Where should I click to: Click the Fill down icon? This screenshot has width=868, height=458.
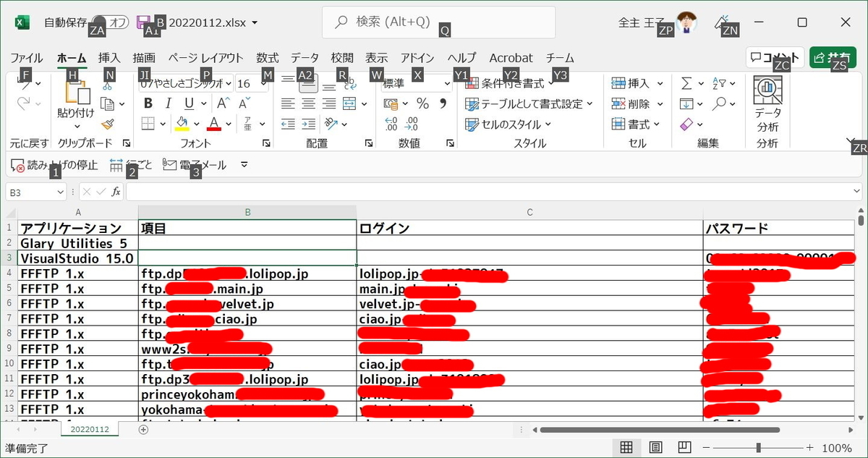pos(686,103)
